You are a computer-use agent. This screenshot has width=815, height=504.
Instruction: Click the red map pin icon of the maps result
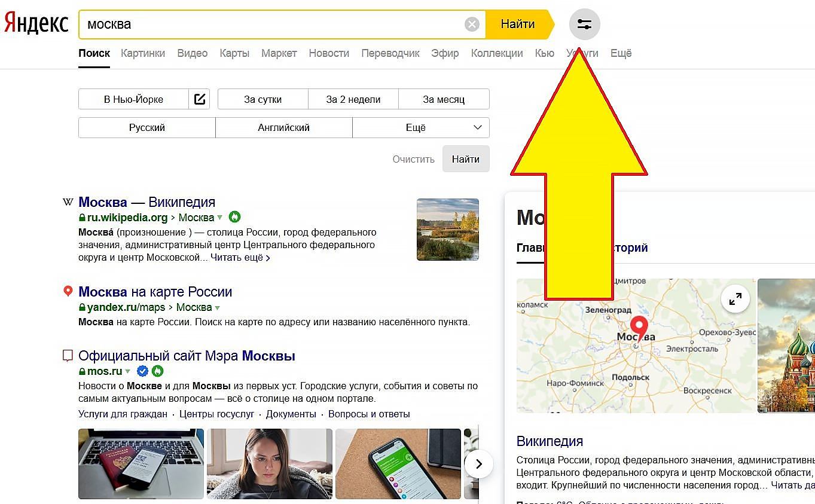pyautogui.click(x=68, y=292)
